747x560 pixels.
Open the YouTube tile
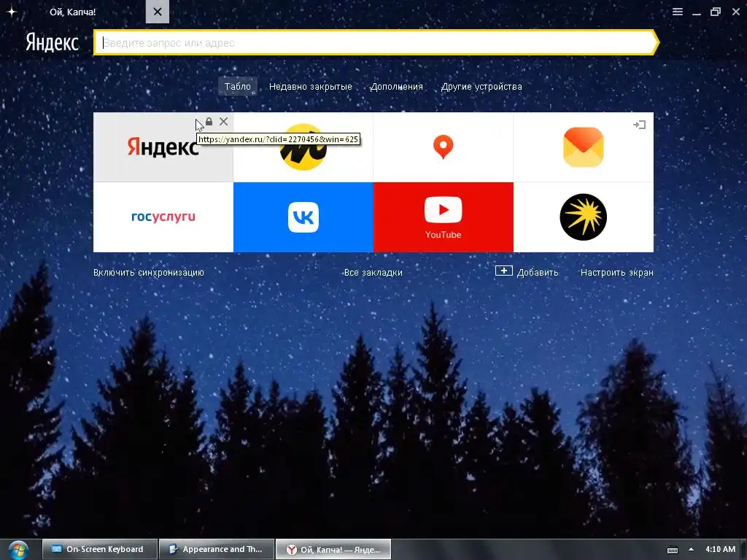(443, 217)
